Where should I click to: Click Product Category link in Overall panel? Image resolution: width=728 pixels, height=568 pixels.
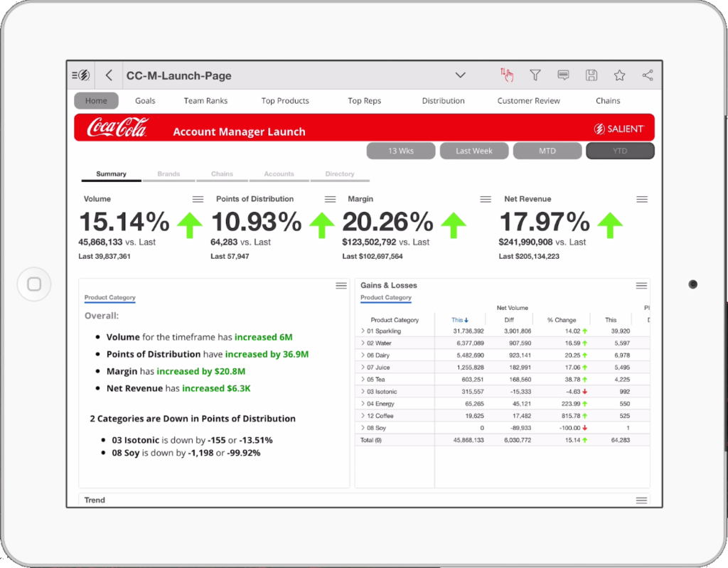click(x=110, y=298)
